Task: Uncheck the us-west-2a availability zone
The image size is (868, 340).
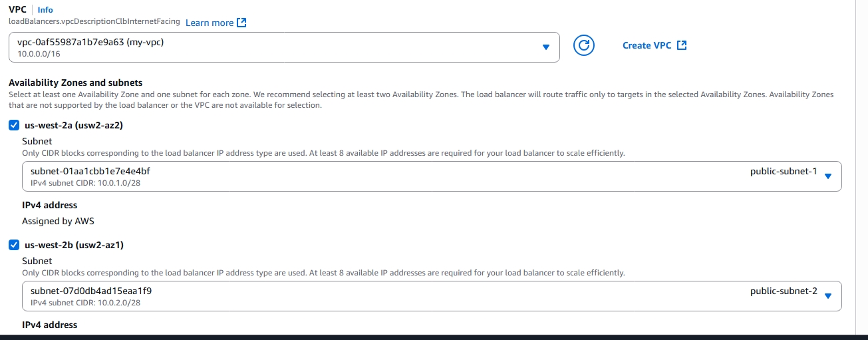Action: [x=14, y=125]
